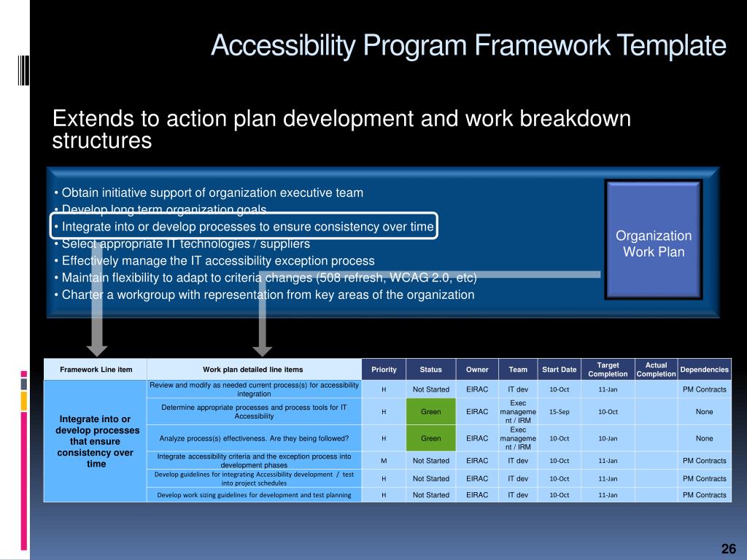This screenshot has width=747, height=560.
Task: Click 'PM Contracts' dependency in 'Review and modify' row
Action: [704, 389]
